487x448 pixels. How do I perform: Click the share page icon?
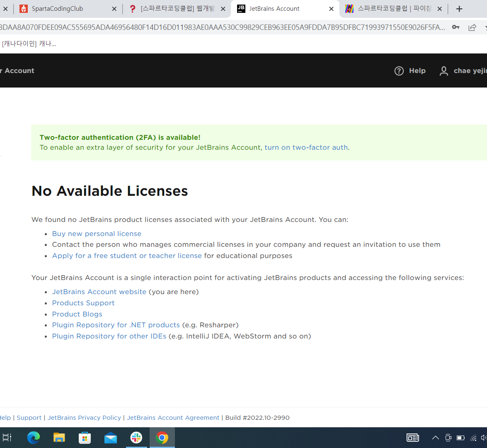[472, 27]
